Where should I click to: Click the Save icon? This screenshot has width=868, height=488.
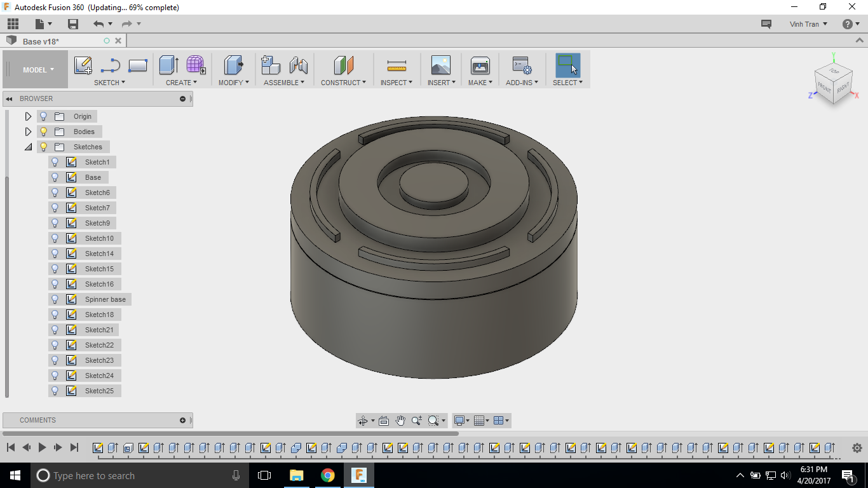73,24
